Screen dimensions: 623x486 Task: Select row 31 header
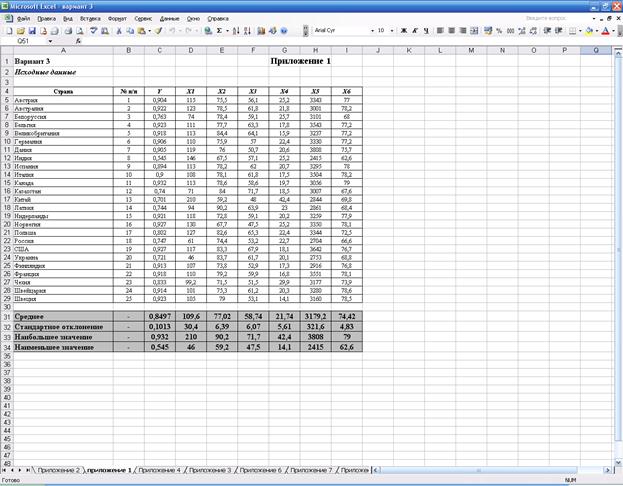pos(7,317)
